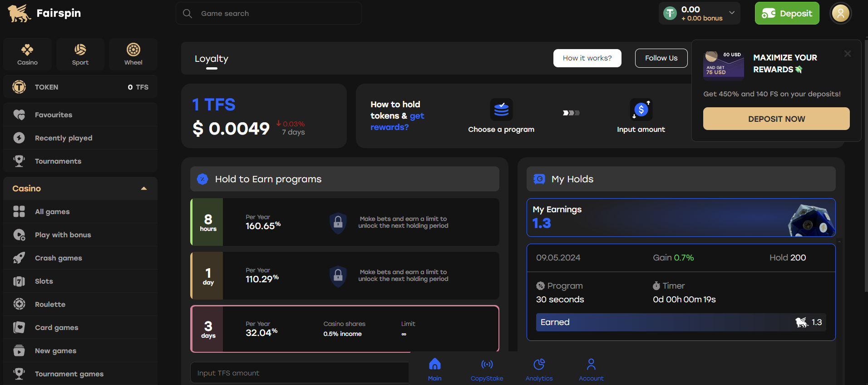This screenshot has width=868, height=385.
Task: Open Crash games in the sidebar
Action: pos(58,258)
